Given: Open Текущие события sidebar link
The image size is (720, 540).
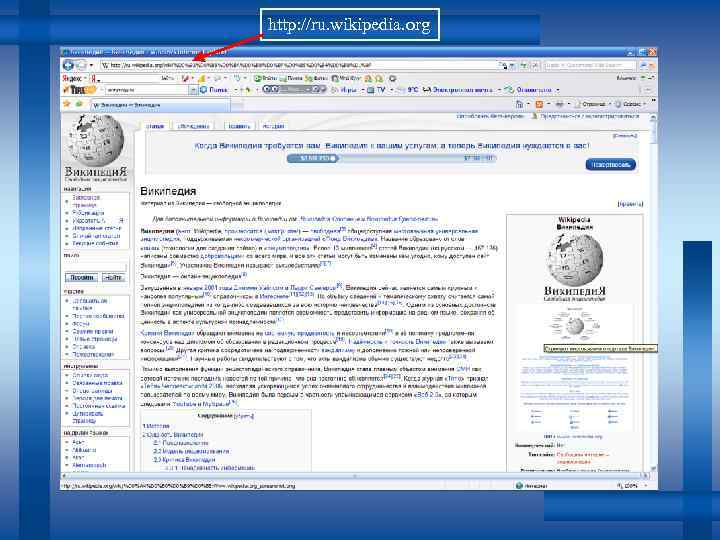Looking at the screenshot, I should click(95, 243).
